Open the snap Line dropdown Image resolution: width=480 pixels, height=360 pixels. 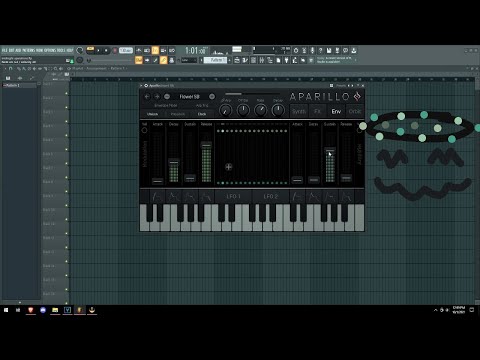(x=189, y=60)
